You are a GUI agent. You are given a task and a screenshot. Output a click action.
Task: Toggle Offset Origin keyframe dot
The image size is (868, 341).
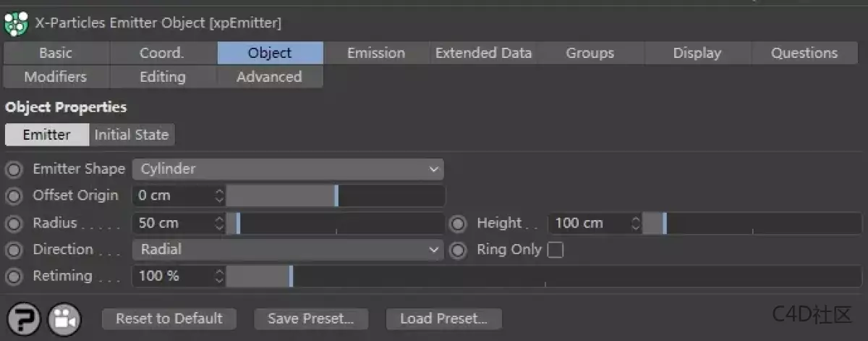point(14,196)
